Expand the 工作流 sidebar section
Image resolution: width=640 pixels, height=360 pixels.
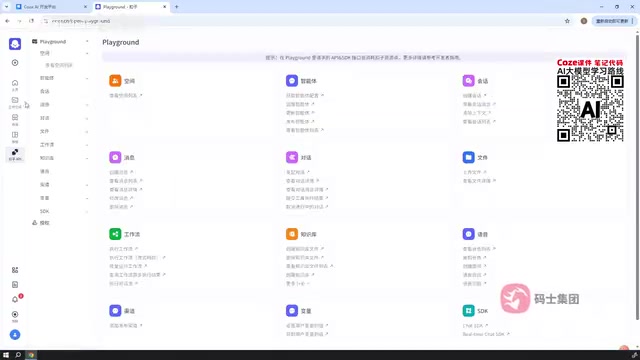coord(87,145)
